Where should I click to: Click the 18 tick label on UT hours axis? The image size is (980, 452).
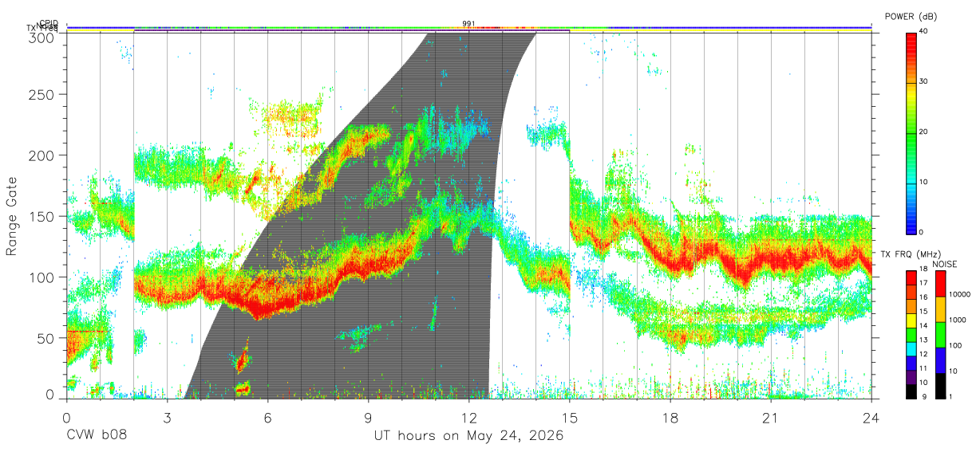(670, 417)
